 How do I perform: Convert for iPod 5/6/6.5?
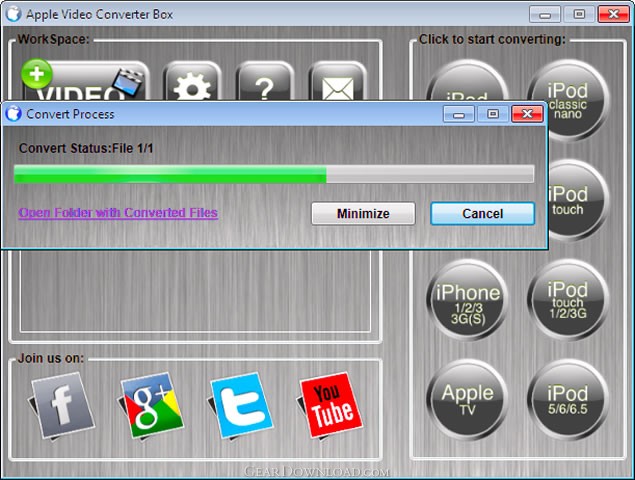point(567,400)
